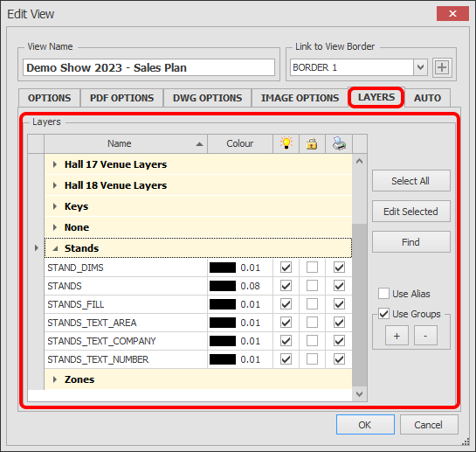
Task: Click the padlock lock column header
Action: point(312,143)
